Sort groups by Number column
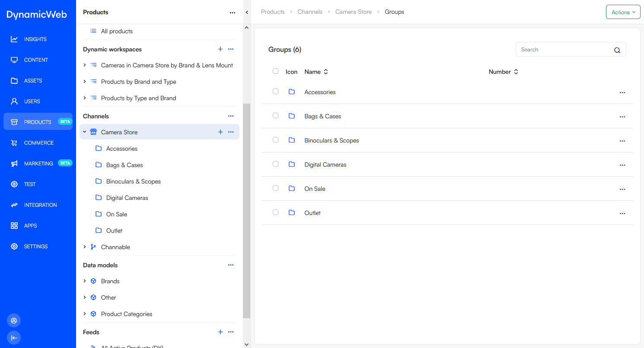This screenshot has width=644, height=348. coord(504,72)
